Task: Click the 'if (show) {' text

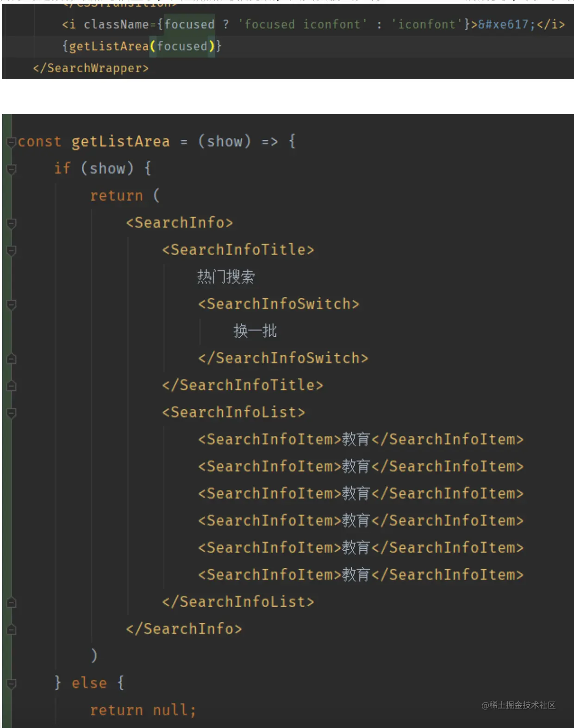Action: [x=103, y=168]
